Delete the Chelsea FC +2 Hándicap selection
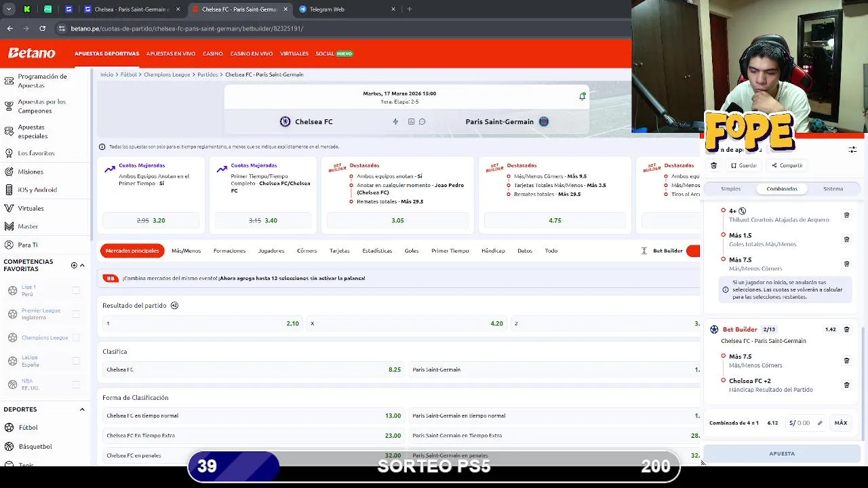Viewport: 868px width, 488px height. pyautogui.click(x=846, y=385)
